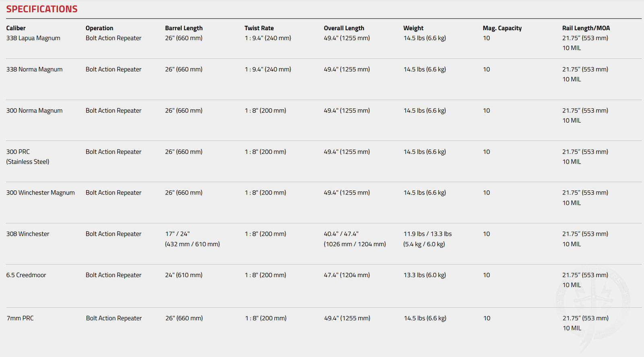Click the Twist Rate column header
Viewport: 644px width, 357px height.
click(259, 28)
